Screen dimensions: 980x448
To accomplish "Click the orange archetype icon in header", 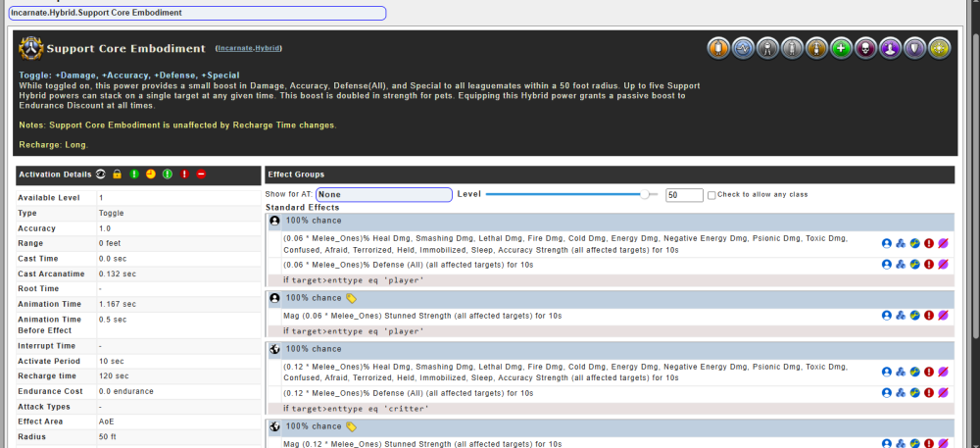I will [716, 47].
